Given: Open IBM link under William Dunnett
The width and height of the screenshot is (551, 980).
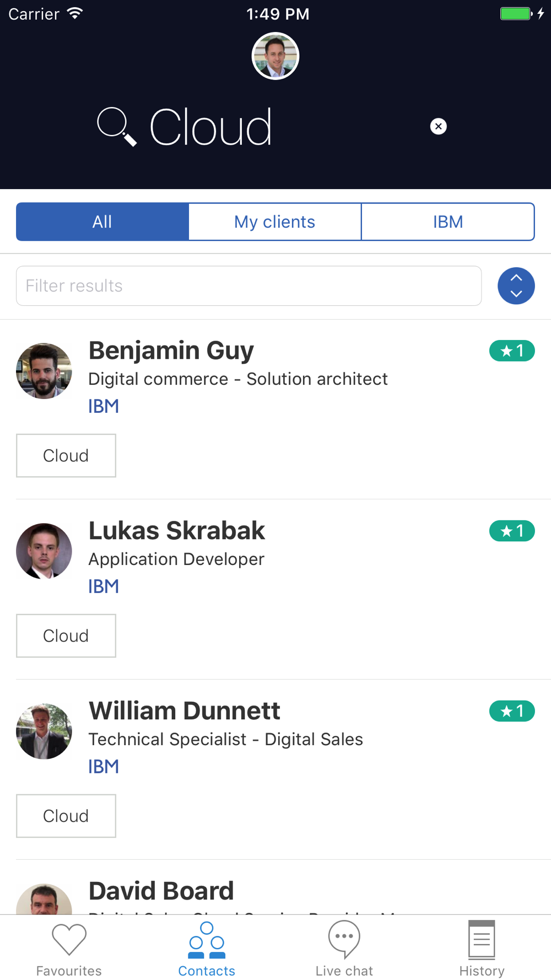Looking at the screenshot, I should (104, 767).
